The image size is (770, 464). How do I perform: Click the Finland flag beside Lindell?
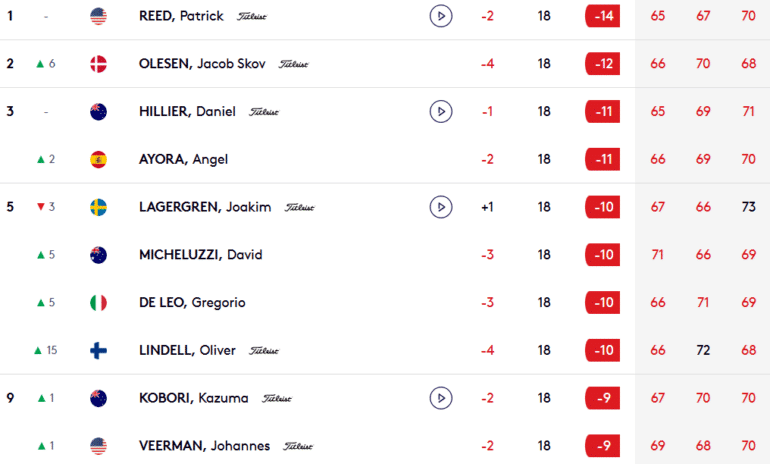(x=99, y=350)
